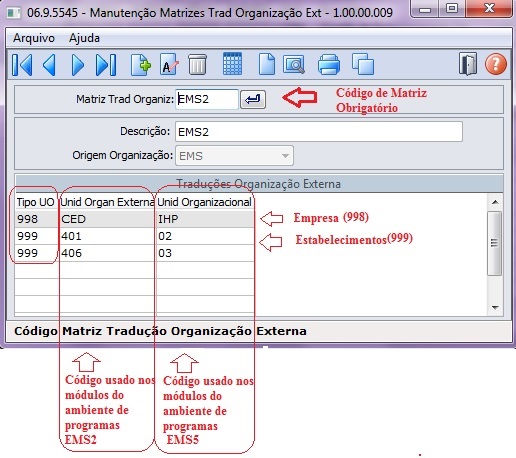The width and height of the screenshot is (516, 458).
Task: Go to the last record
Action: point(106,65)
